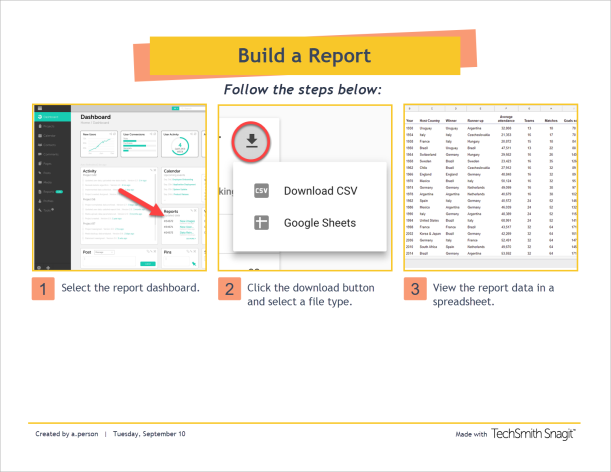Screen dimensions: 611x472
Task: Click the orange step 1 number badge
Action: point(41,291)
